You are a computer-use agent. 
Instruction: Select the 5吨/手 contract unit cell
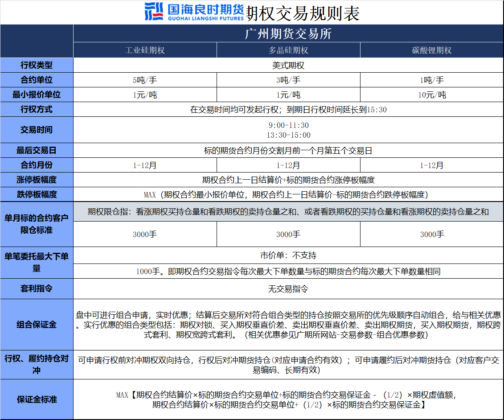[145, 80]
